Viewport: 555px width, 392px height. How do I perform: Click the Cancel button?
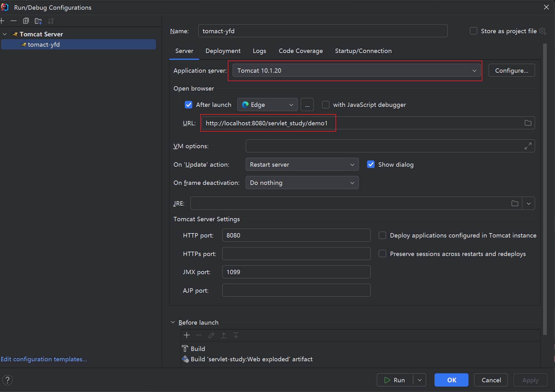point(491,380)
